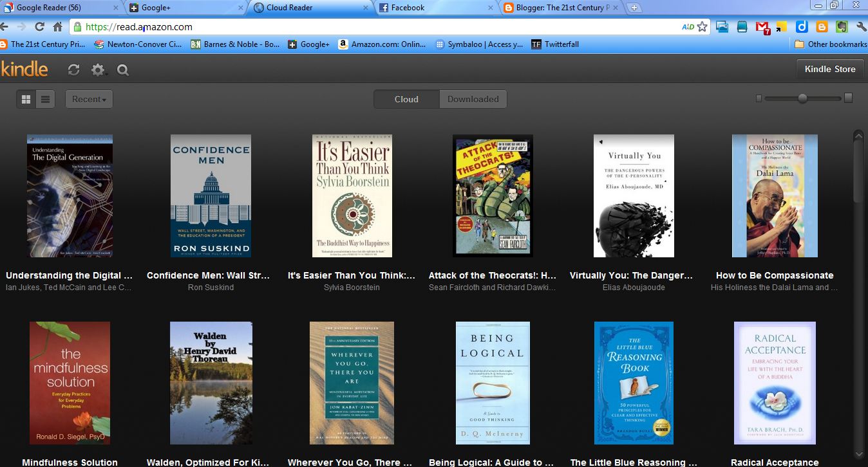Open The 21st Century Pri... bookmark
This screenshot has width=868, height=467.
click(x=43, y=44)
